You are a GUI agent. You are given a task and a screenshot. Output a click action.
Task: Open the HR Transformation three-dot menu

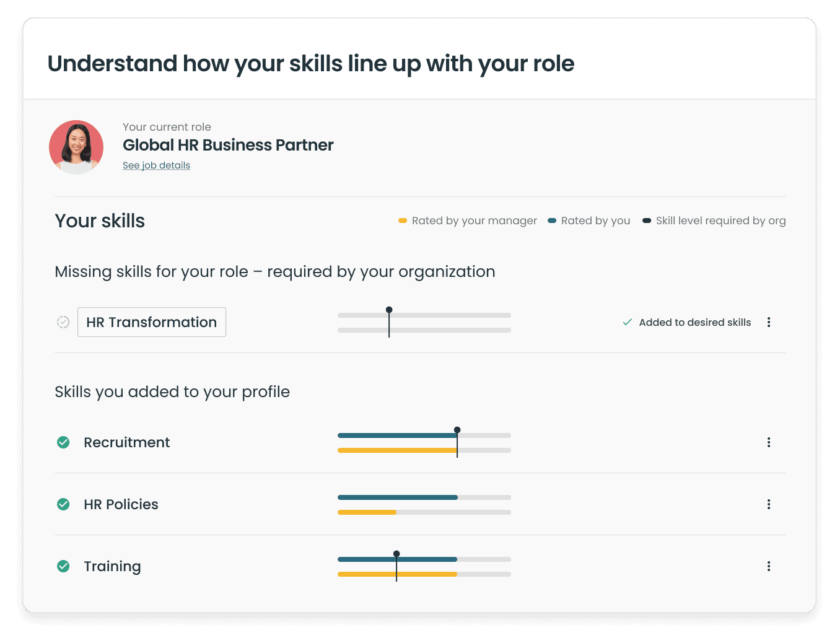(x=769, y=322)
